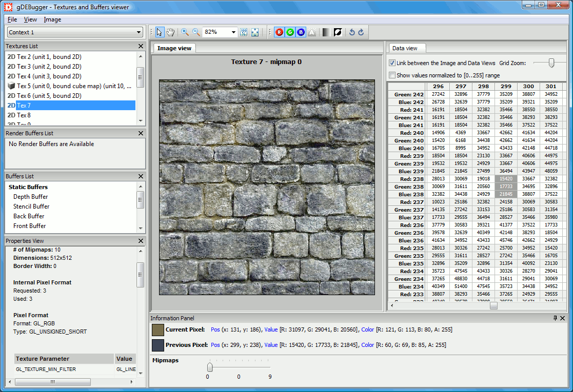Open the Image menu

pyautogui.click(x=52, y=19)
